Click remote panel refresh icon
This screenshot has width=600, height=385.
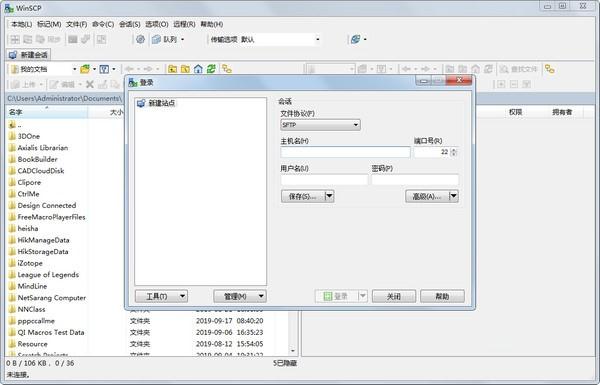coord(489,69)
